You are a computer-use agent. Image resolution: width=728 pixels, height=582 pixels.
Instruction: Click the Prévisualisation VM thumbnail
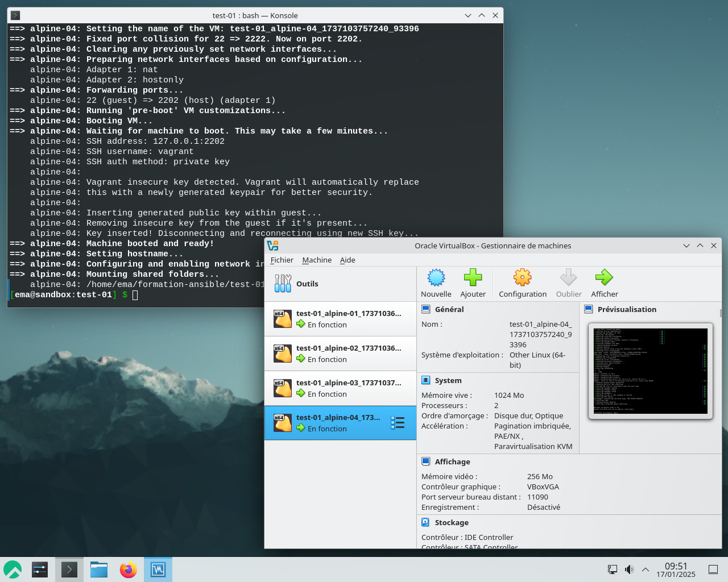(650, 371)
